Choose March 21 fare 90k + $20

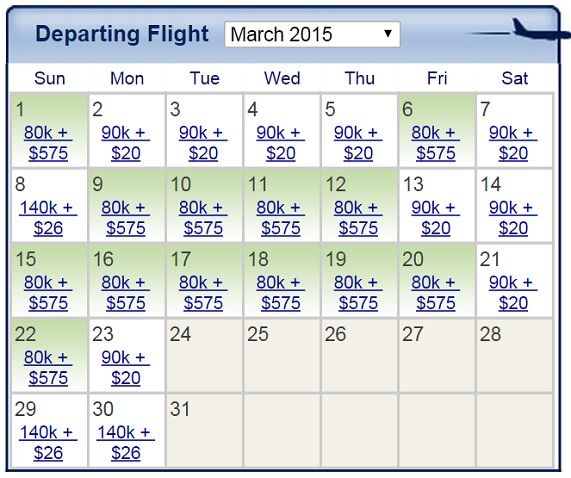coord(513,293)
